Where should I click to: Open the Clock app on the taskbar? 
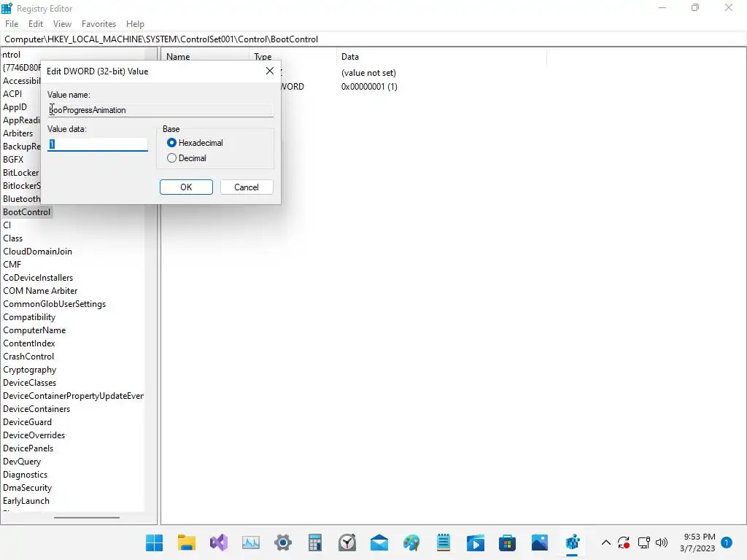347,542
